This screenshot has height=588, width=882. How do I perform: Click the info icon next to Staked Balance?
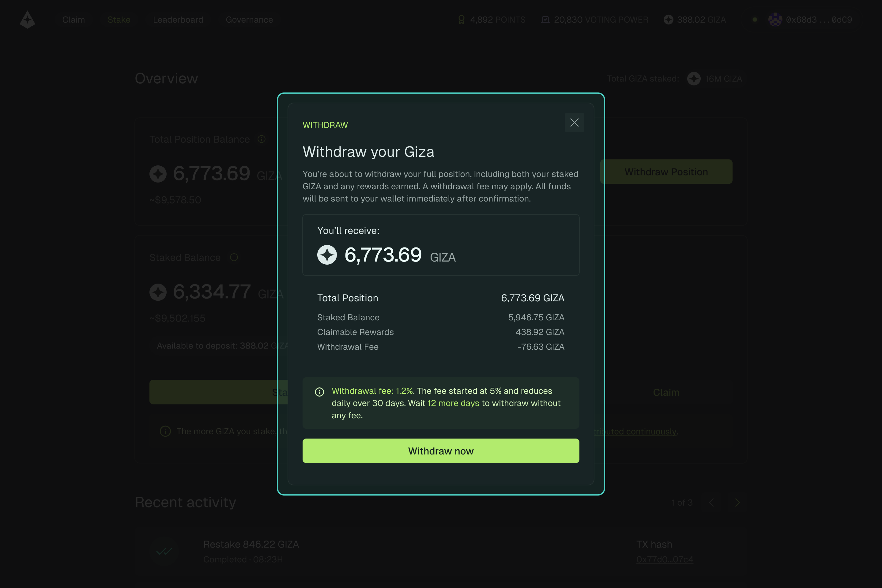[x=234, y=257]
